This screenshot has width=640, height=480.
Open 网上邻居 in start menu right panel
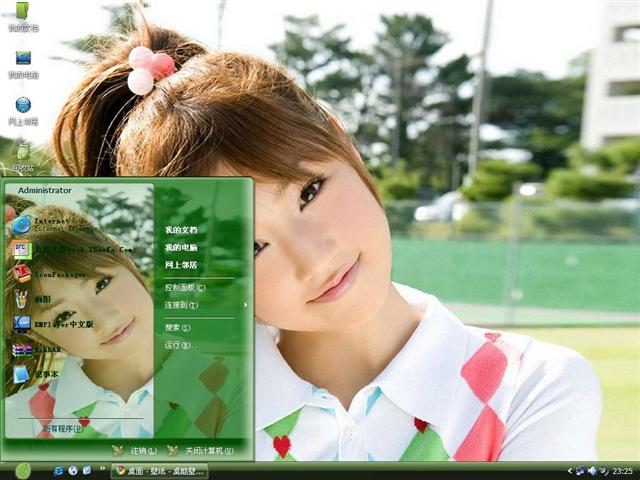pyautogui.click(x=181, y=265)
